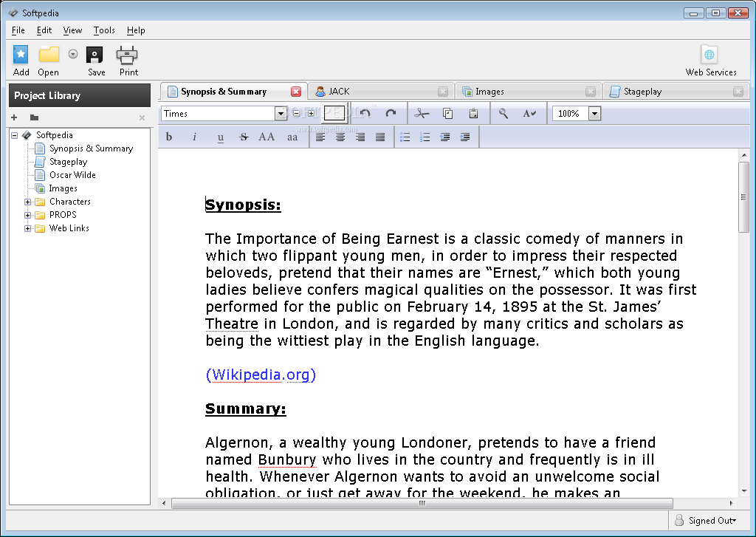Screen dimensions: 756x537
Task: Paste from the clipboard icon
Action: (x=473, y=113)
